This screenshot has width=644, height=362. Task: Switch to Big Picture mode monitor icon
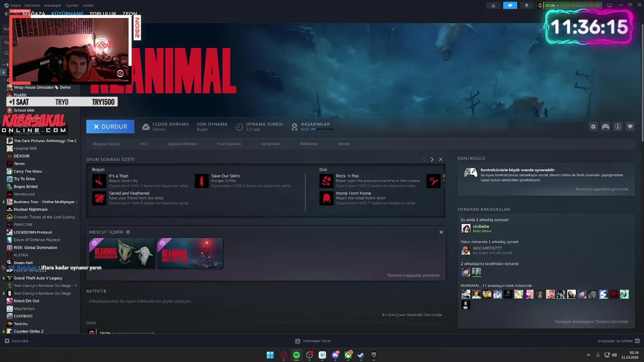[609, 6]
